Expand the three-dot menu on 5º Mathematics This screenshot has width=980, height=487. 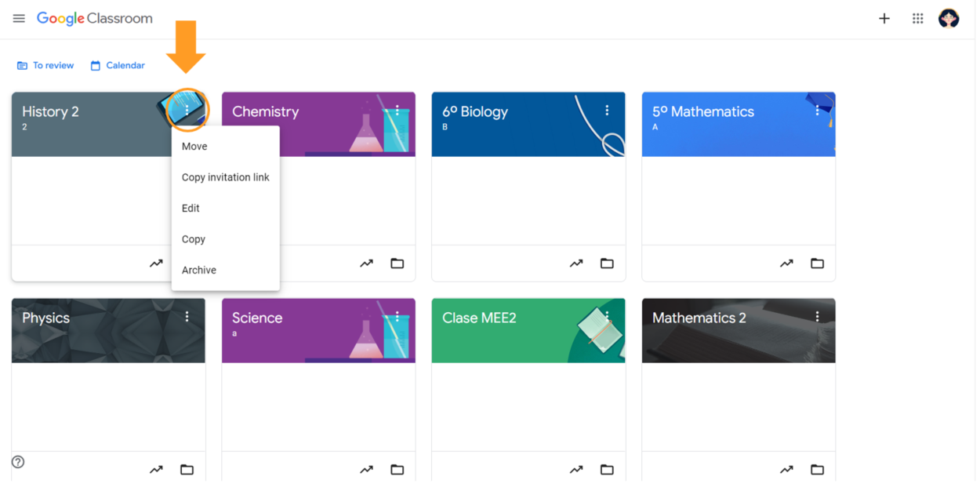[817, 111]
